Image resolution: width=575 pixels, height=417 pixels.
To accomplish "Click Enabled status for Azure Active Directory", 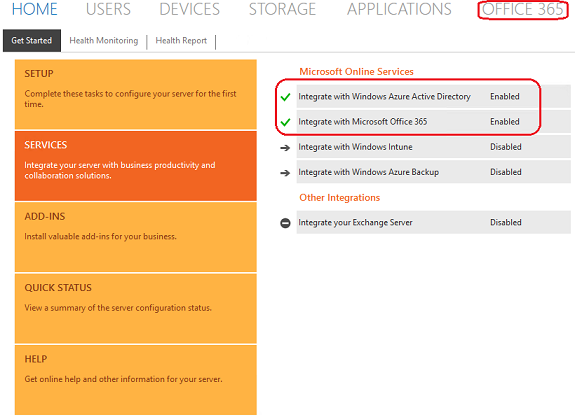I will tap(505, 96).
